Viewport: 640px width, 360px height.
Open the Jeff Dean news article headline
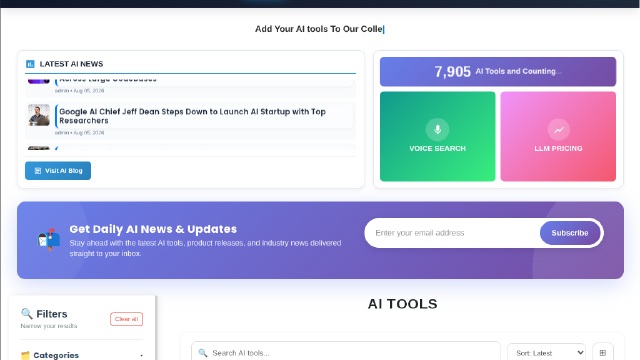[x=192, y=116]
